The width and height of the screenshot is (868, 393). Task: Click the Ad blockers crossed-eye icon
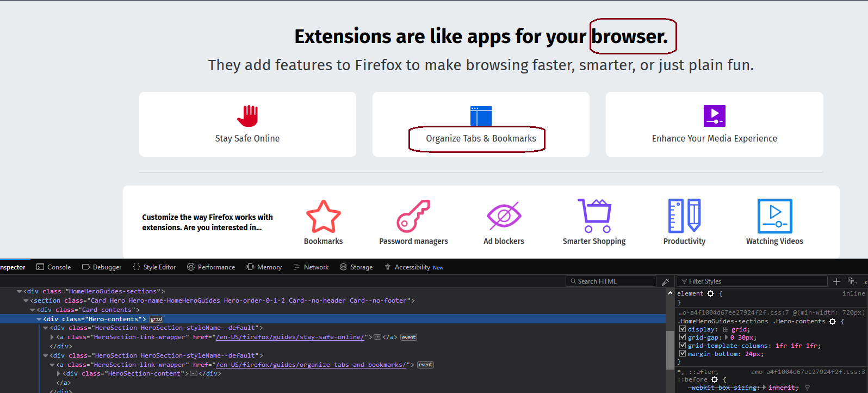[504, 216]
